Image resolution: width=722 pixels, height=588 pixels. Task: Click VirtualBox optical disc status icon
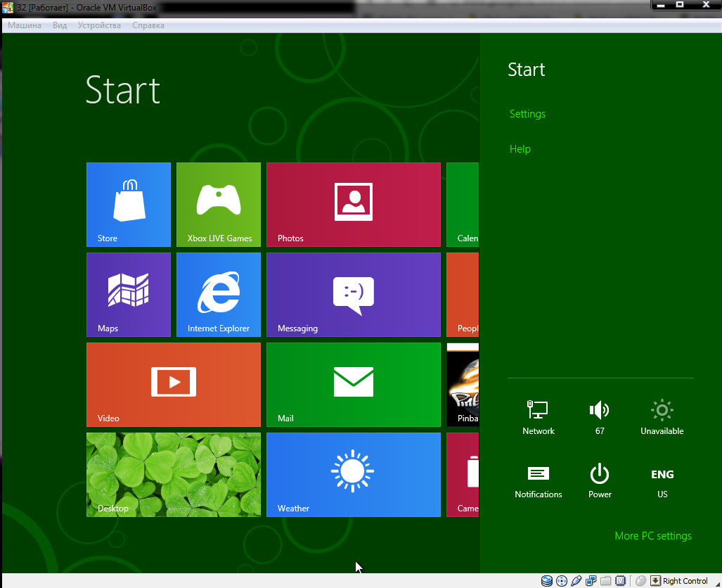561,581
